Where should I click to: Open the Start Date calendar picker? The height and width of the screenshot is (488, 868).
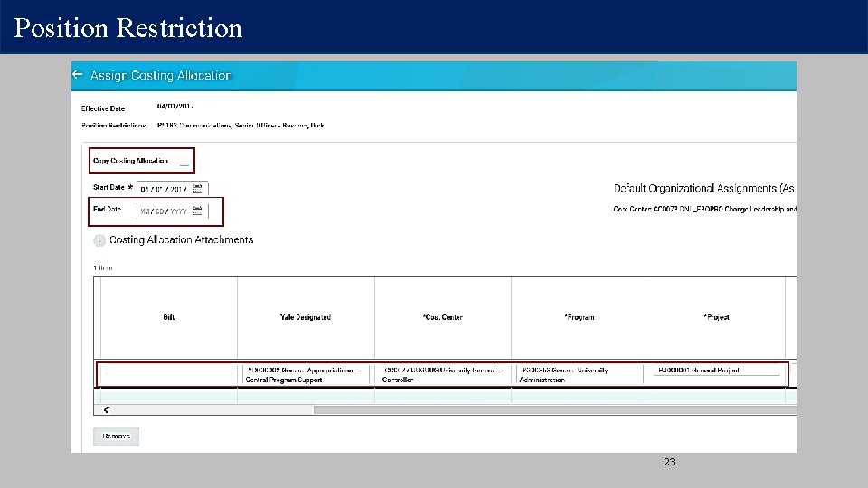click(197, 189)
